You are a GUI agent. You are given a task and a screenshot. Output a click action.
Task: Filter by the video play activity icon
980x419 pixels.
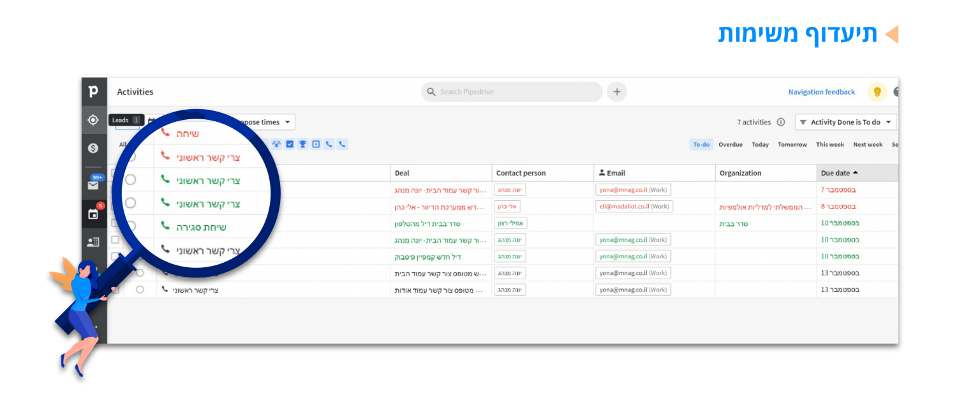pyautogui.click(x=316, y=144)
